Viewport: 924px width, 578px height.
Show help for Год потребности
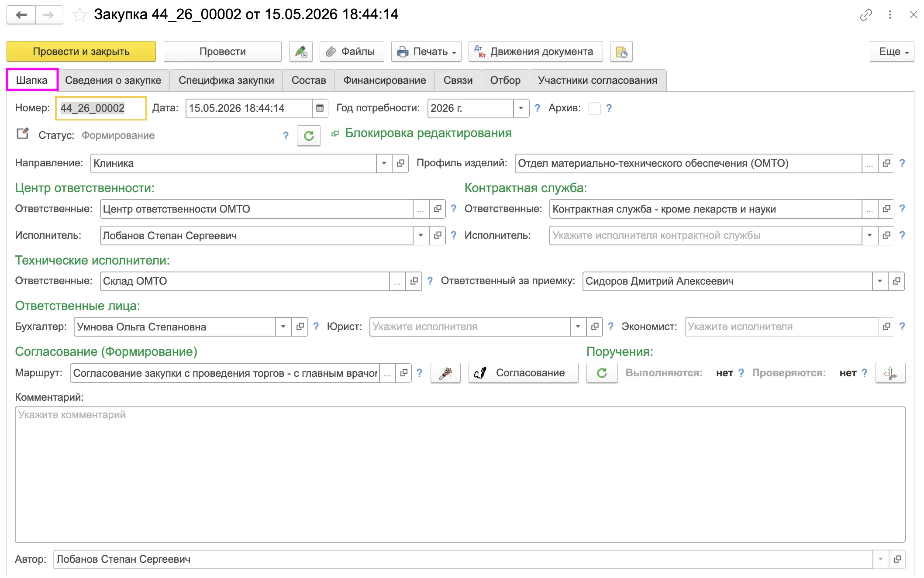pyautogui.click(x=537, y=108)
